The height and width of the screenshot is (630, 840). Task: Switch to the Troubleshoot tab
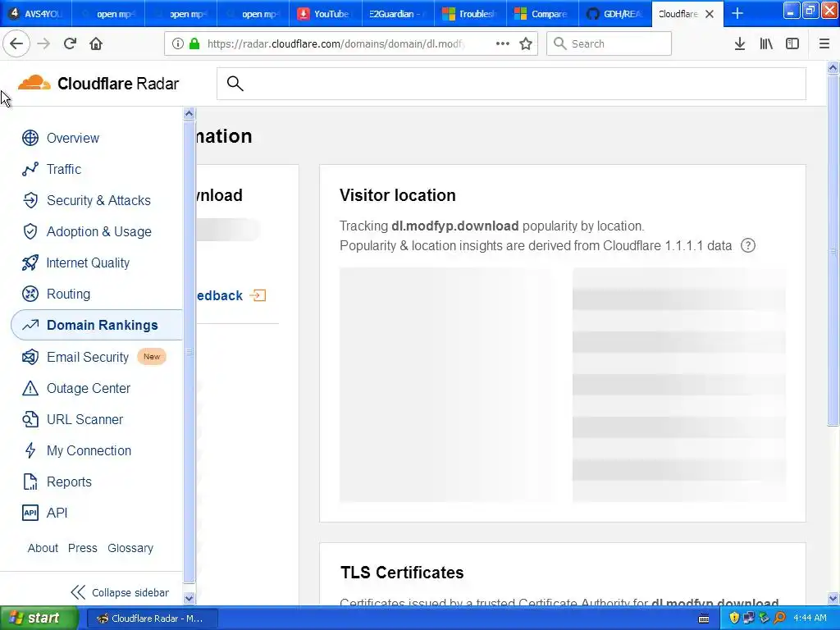(x=470, y=14)
